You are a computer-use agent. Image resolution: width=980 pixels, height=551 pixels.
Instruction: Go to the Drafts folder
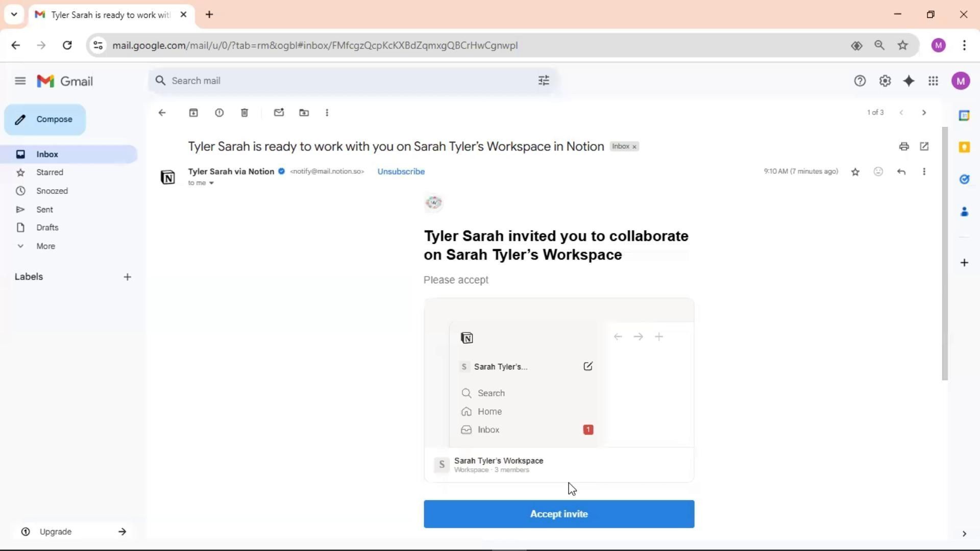coord(47,228)
